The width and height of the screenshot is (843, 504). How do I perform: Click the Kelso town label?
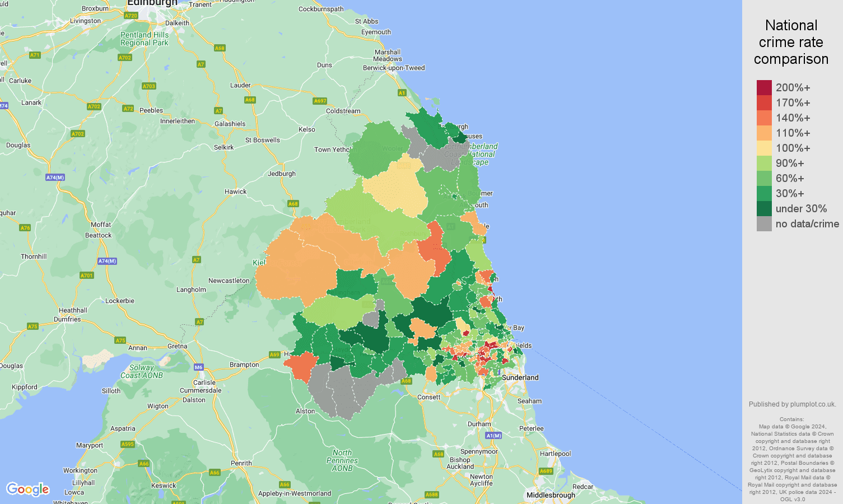pos(307,129)
